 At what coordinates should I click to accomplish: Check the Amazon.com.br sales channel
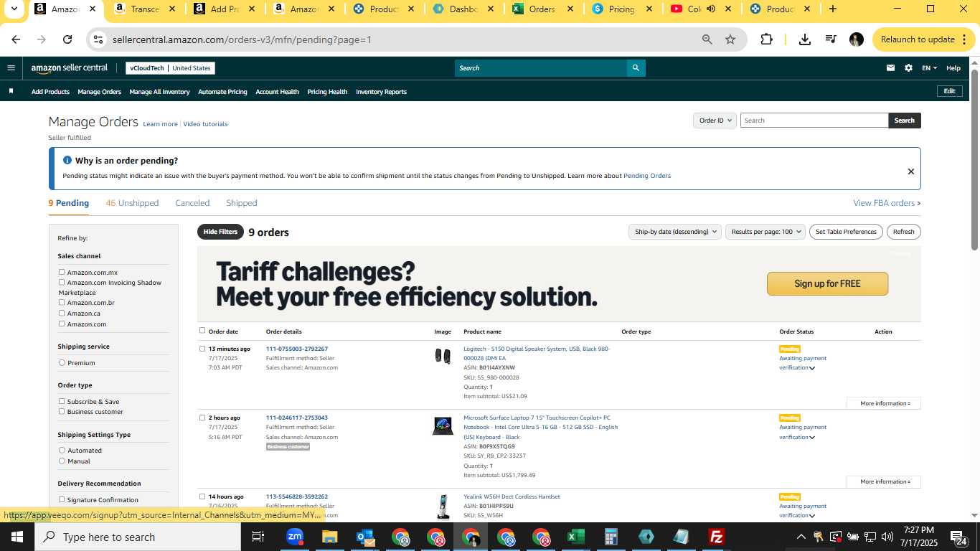pyautogui.click(x=62, y=302)
